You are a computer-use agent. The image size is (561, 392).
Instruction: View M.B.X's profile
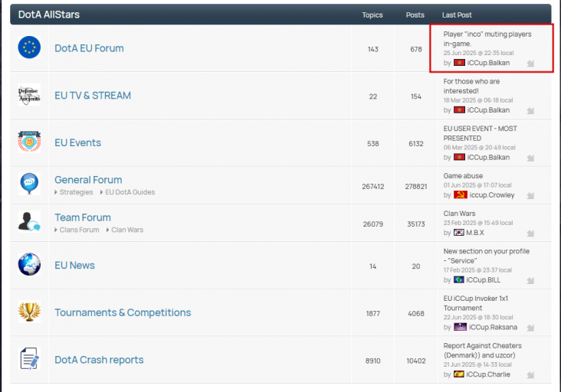coord(474,233)
